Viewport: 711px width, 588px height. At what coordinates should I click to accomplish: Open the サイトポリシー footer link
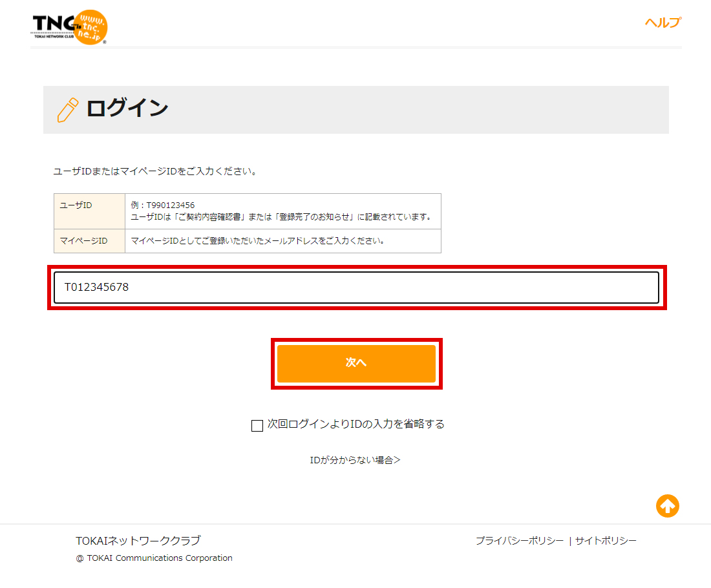606,541
